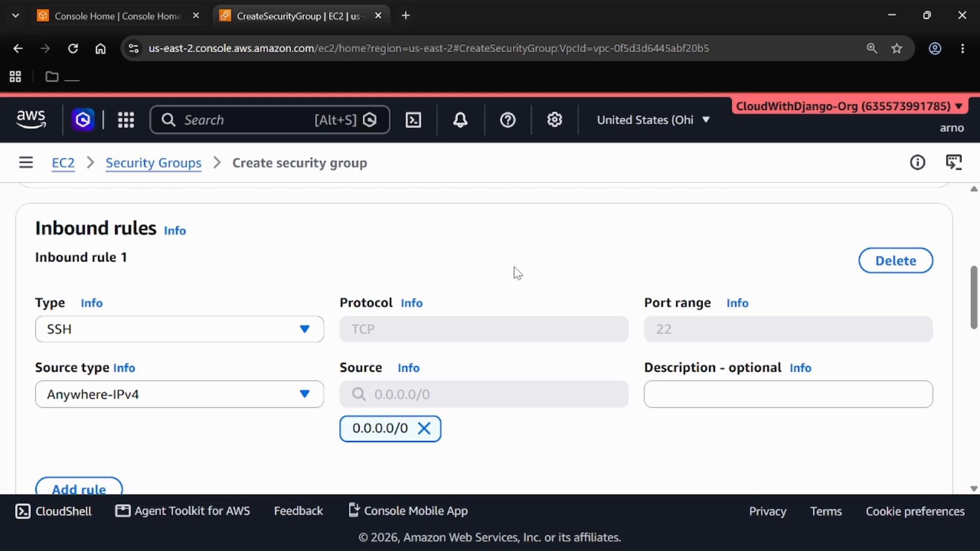Open the AWS services grid menu
Viewport: 980px width, 551px height.
coord(126,120)
